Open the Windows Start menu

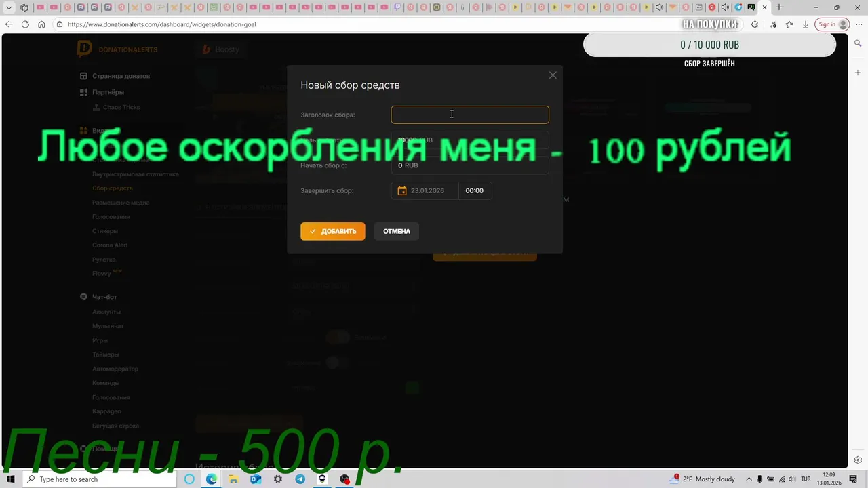tap(11, 479)
